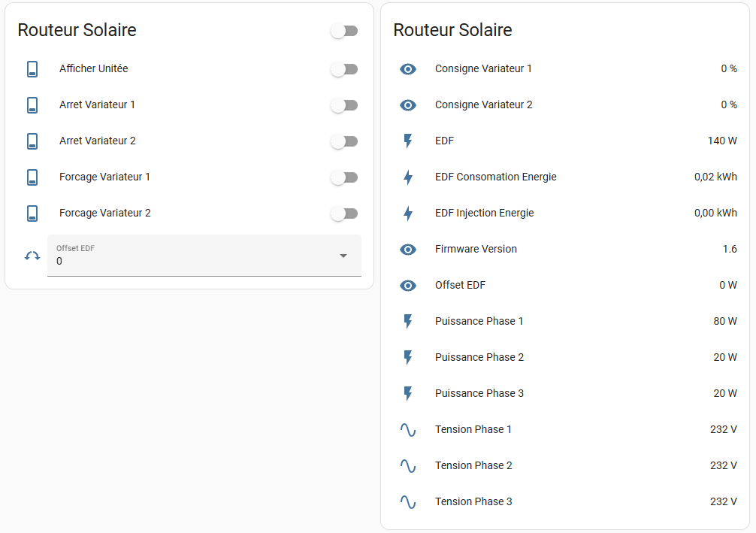Click the sync arrows icon beside Offset EDF
The image size is (756, 533).
click(x=32, y=256)
